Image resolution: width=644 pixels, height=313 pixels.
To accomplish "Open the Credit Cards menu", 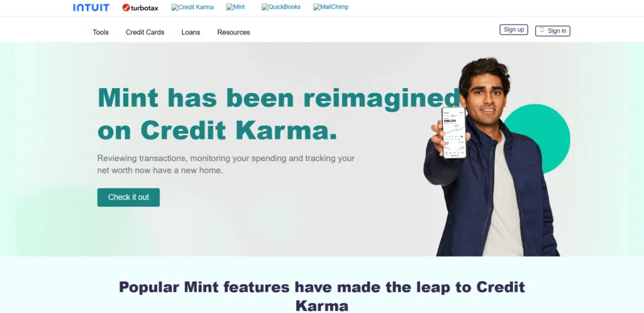I will click(x=145, y=32).
